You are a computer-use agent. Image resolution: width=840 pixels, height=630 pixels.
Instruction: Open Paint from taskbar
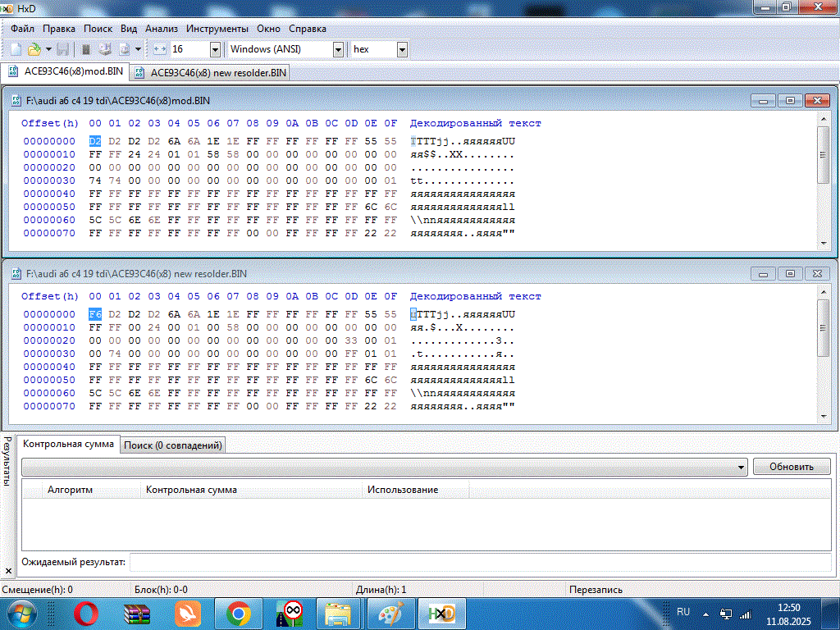[x=391, y=614]
